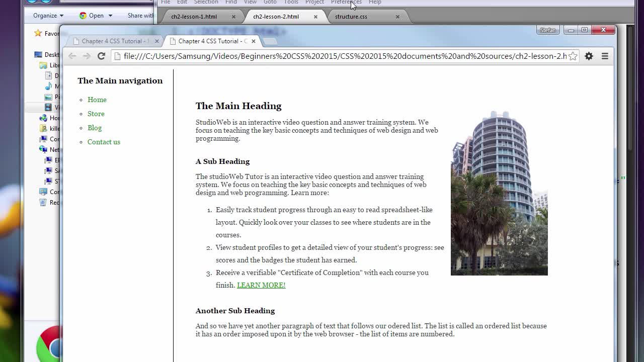This screenshot has height=362, width=644.
Task: Click The Main navigation heading
Action: click(120, 80)
